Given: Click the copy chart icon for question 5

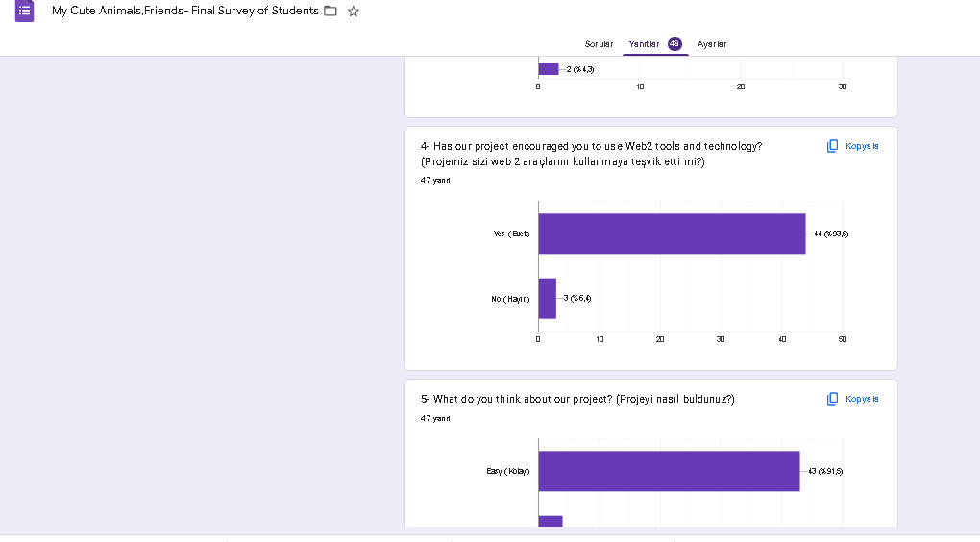Looking at the screenshot, I should click(x=834, y=399).
